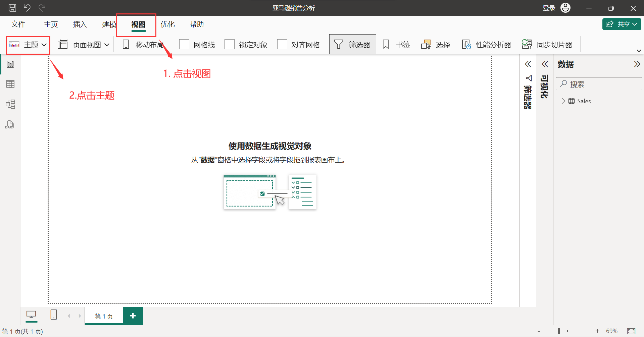Open the 书签 bookmarks pane
This screenshot has height=337, width=644.
tap(396, 45)
